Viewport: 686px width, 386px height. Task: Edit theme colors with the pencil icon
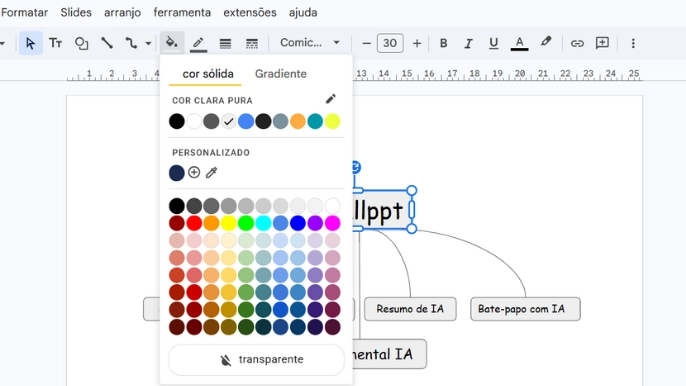click(331, 99)
